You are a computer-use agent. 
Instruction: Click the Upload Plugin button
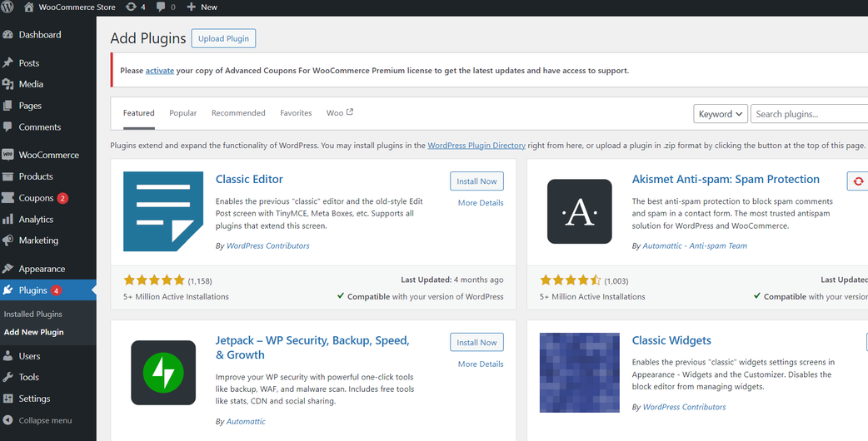(223, 38)
